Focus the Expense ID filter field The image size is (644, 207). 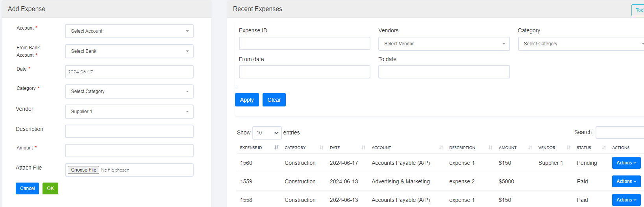[x=304, y=43]
